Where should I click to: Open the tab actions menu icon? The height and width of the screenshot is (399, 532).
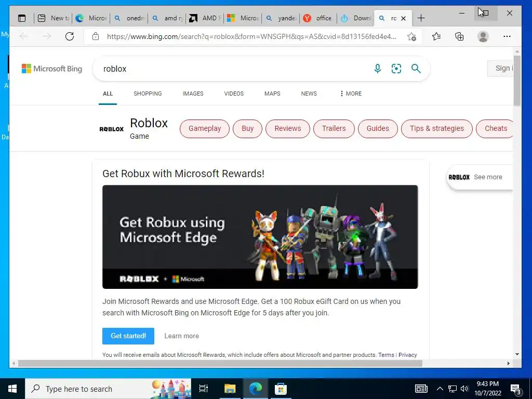22,18
